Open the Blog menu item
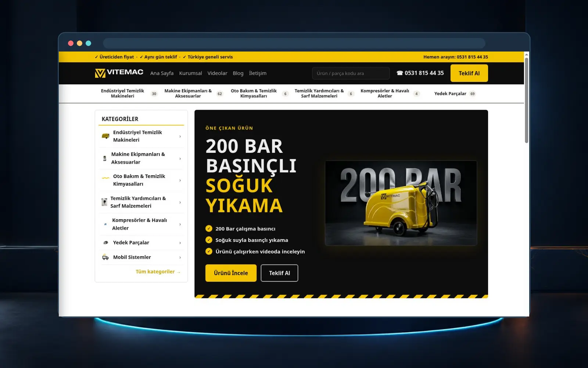The width and height of the screenshot is (588, 368). pos(238,73)
